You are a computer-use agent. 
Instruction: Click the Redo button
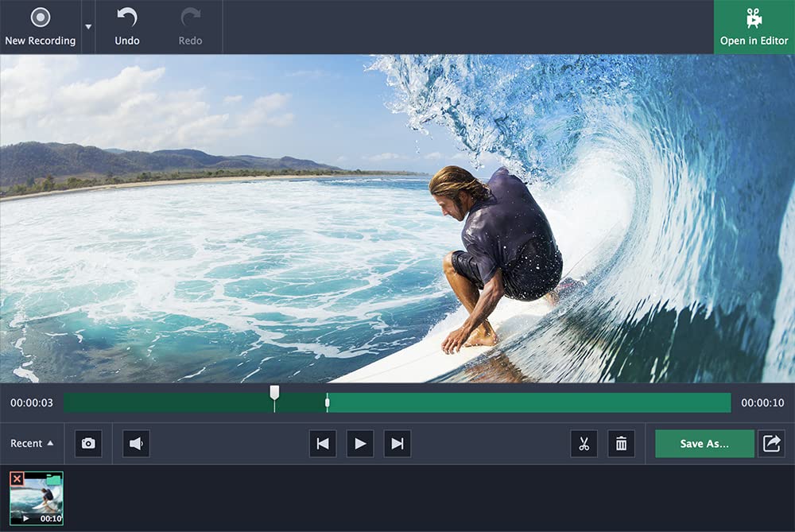coord(190,27)
